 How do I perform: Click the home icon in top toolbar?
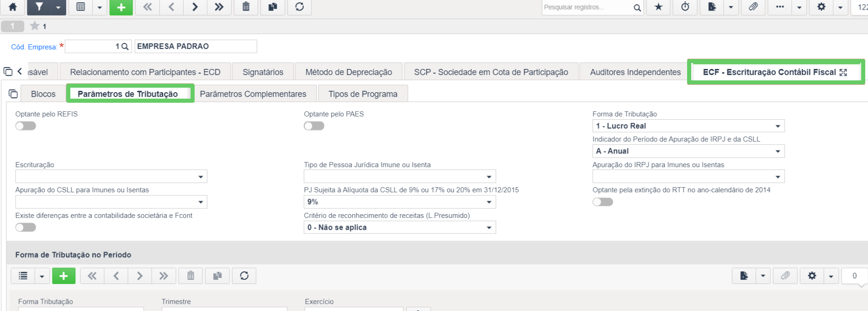point(13,7)
